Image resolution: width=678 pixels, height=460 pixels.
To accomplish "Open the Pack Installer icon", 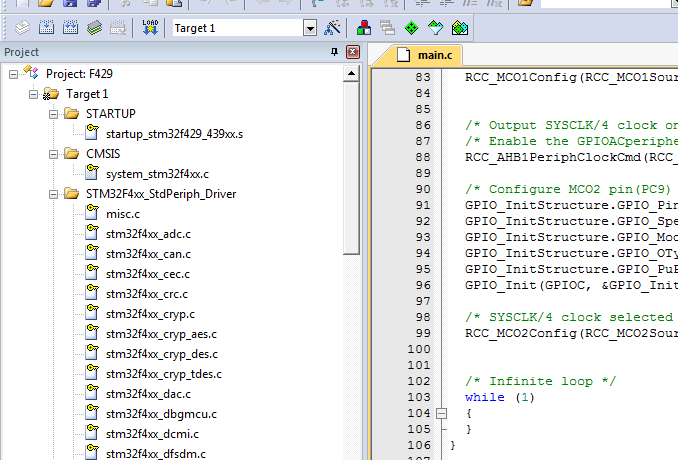I will click(x=460, y=28).
